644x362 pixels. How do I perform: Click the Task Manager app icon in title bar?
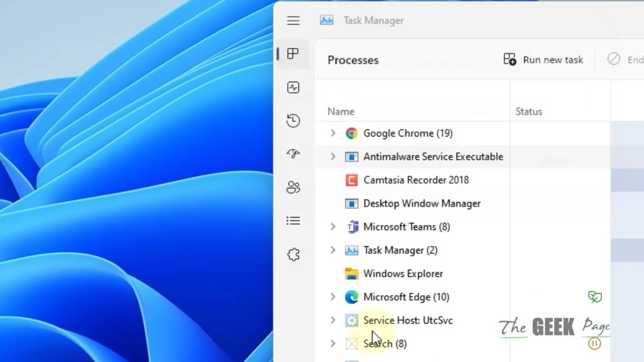[x=327, y=20]
